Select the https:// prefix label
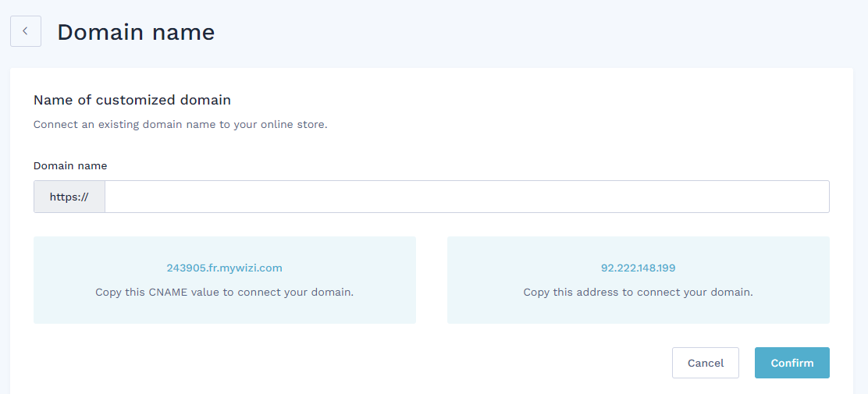 pyautogui.click(x=69, y=197)
